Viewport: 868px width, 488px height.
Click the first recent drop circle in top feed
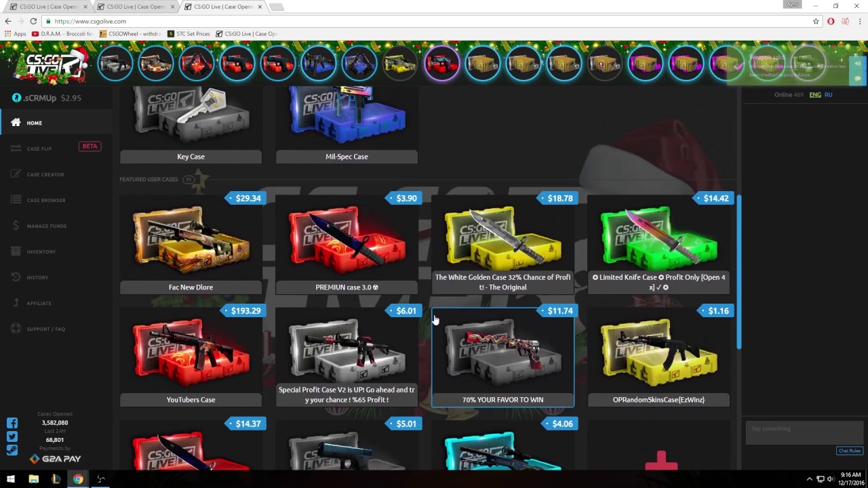tap(115, 63)
